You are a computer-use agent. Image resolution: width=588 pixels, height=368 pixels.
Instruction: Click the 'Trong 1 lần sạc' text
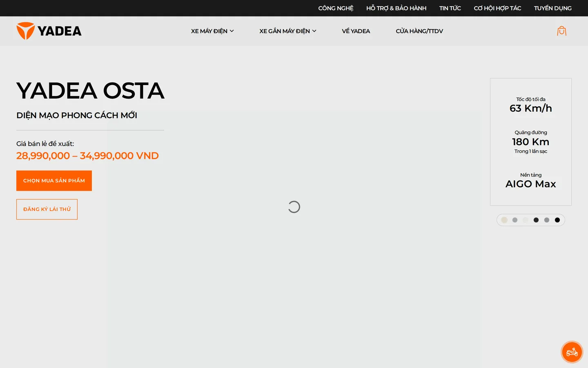[531, 151]
